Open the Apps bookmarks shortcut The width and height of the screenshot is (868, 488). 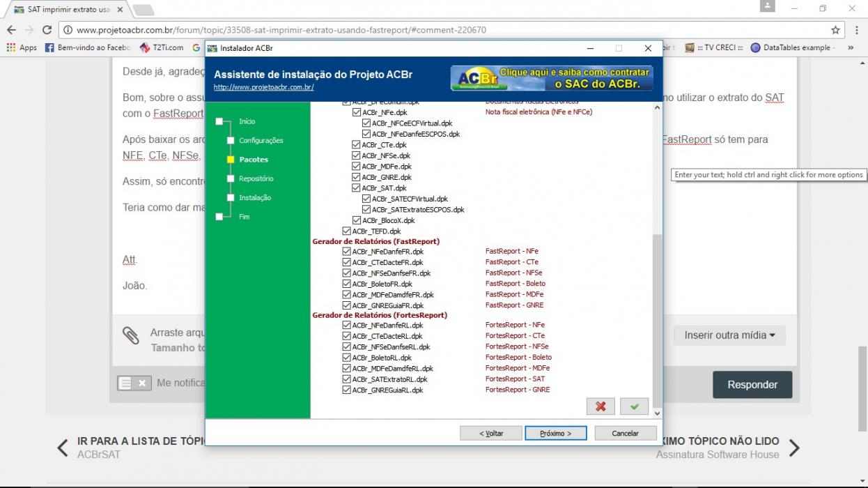22,47
